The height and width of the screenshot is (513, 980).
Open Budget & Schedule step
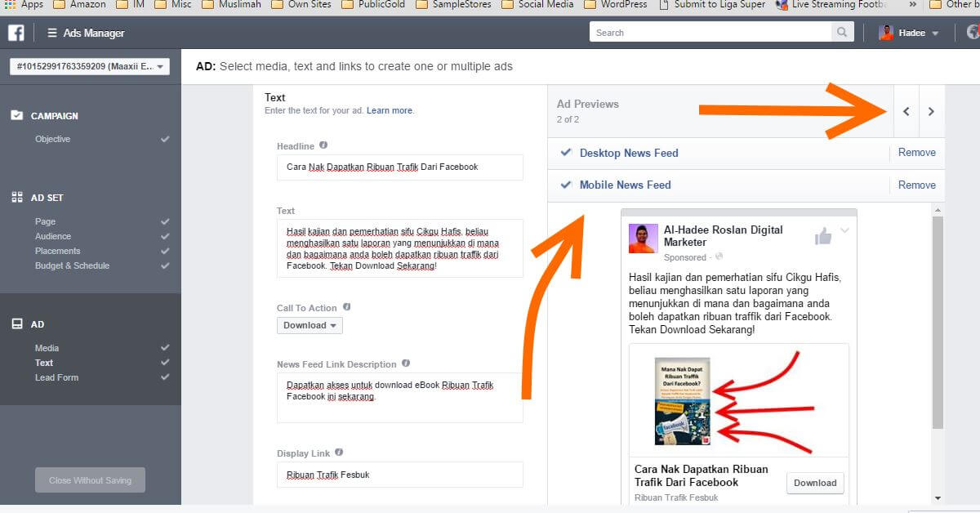coord(72,265)
